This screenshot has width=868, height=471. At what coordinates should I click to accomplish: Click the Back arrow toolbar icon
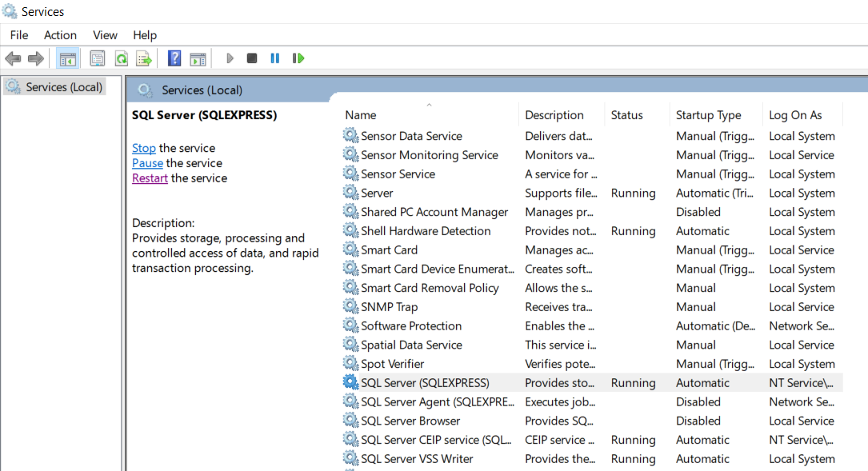pos(13,58)
